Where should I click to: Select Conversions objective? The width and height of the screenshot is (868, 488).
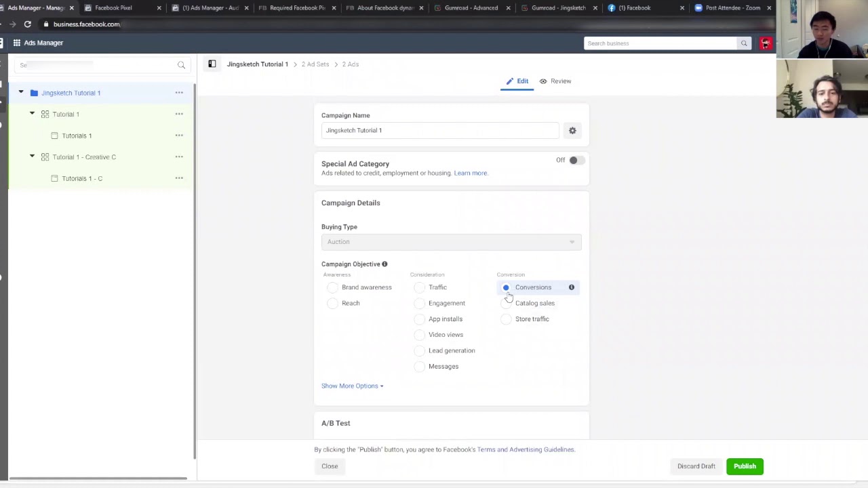[506, 287]
